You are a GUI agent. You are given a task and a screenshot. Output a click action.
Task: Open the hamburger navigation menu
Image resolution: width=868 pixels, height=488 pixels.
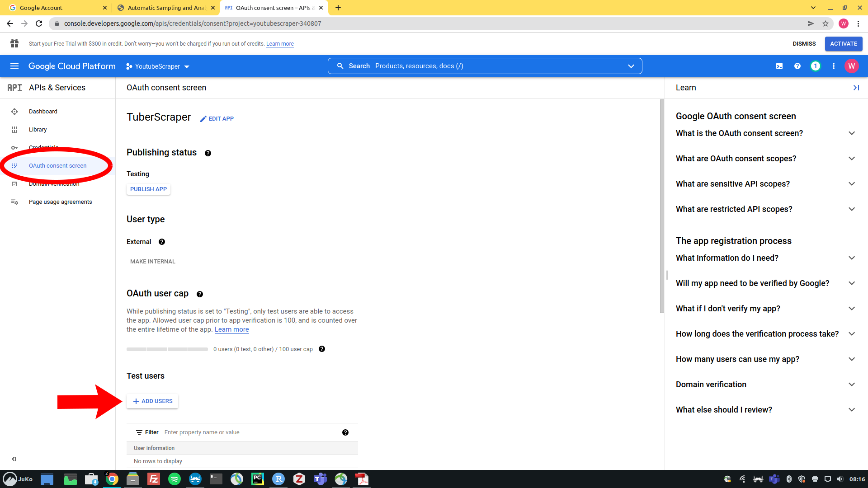click(14, 66)
